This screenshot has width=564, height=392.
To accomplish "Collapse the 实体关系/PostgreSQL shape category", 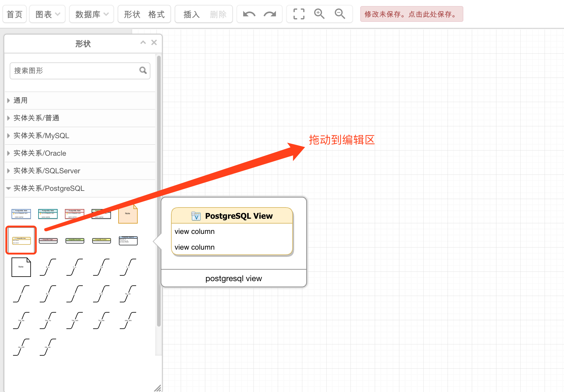I will click(49, 188).
